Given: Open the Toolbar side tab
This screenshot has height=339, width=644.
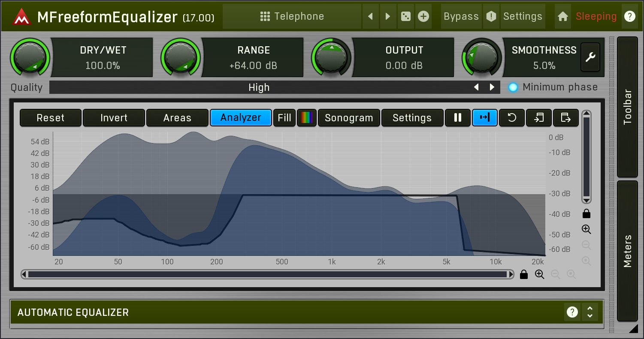Looking at the screenshot, I should pos(627,107).
